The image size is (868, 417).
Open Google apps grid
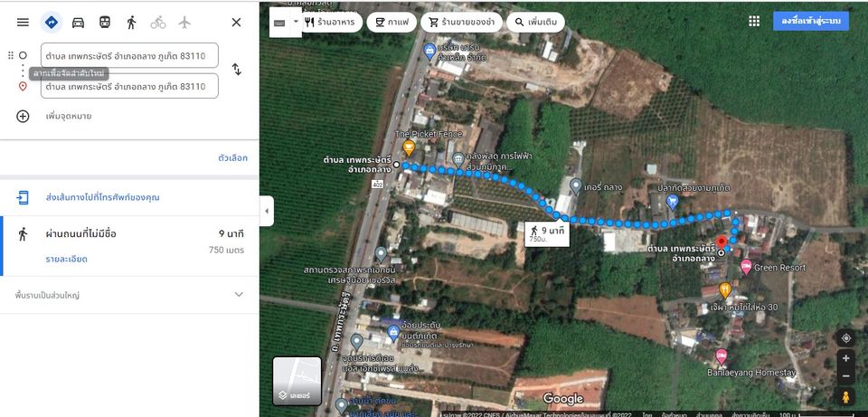tap(754, 21)
